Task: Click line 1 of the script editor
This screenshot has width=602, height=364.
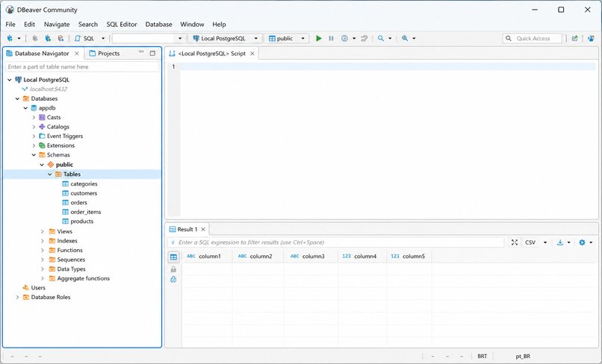Action: click(388, 66)
